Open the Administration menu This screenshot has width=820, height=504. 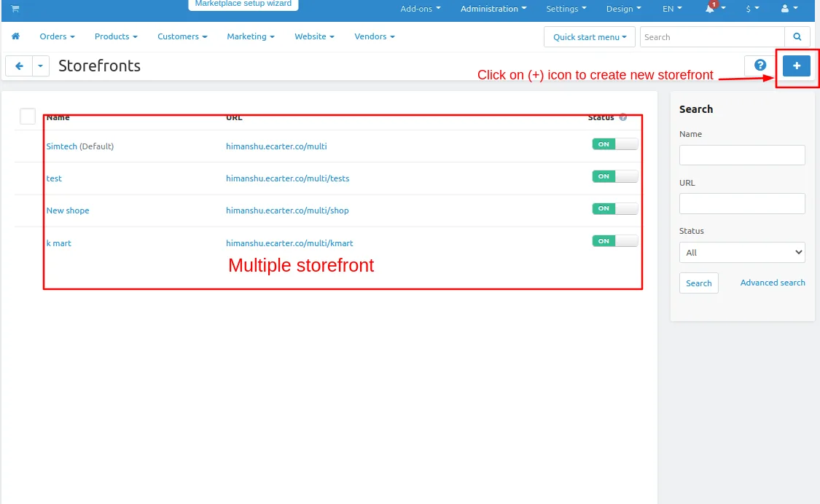pos(493,8)
